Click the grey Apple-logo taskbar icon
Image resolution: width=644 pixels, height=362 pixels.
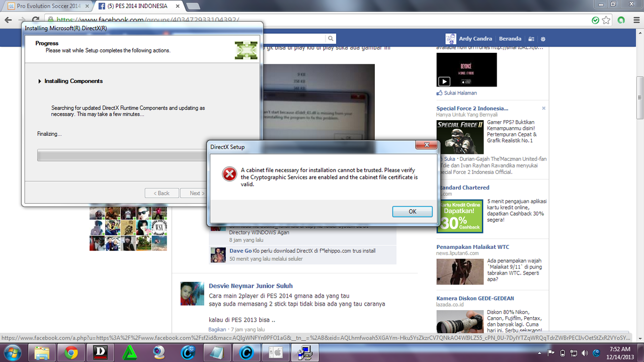point(275,352)
